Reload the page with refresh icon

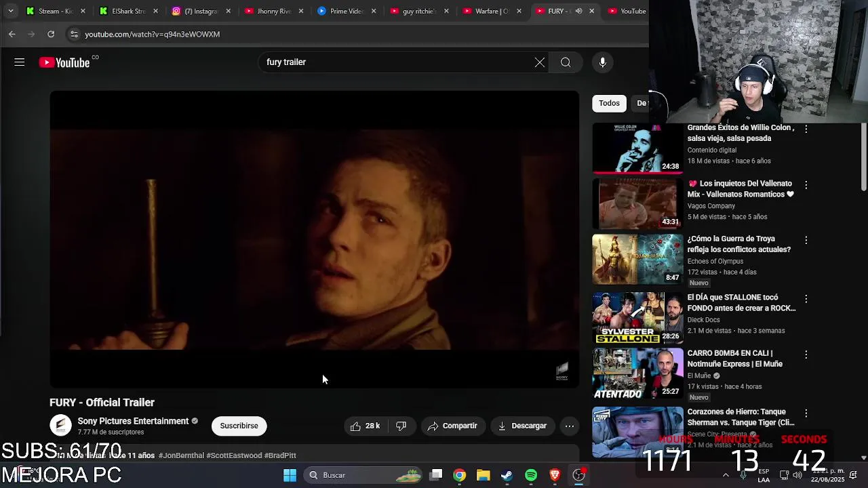click(x=51, y=34)
